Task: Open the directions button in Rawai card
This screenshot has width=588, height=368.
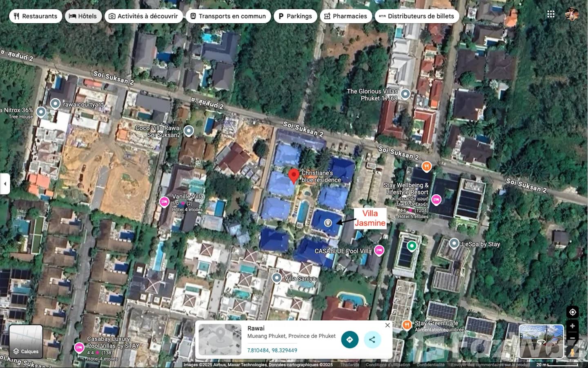Action: click(x=350, y=339)
